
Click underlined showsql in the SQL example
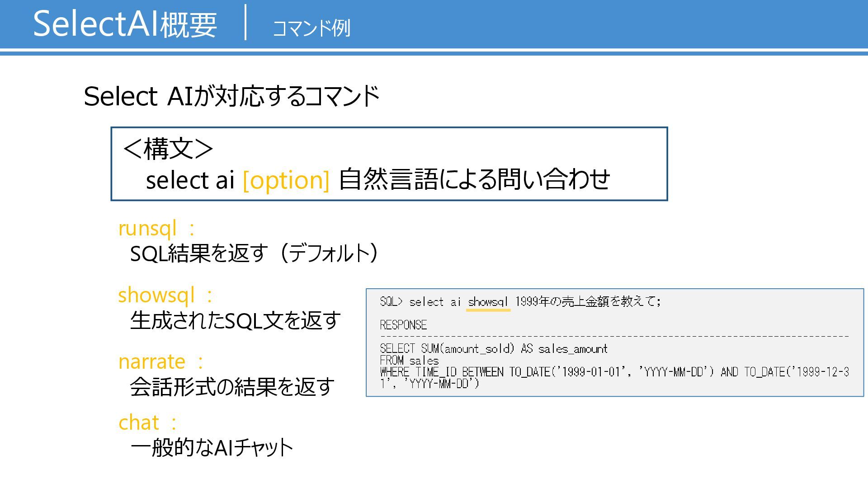tap(488, 302)
